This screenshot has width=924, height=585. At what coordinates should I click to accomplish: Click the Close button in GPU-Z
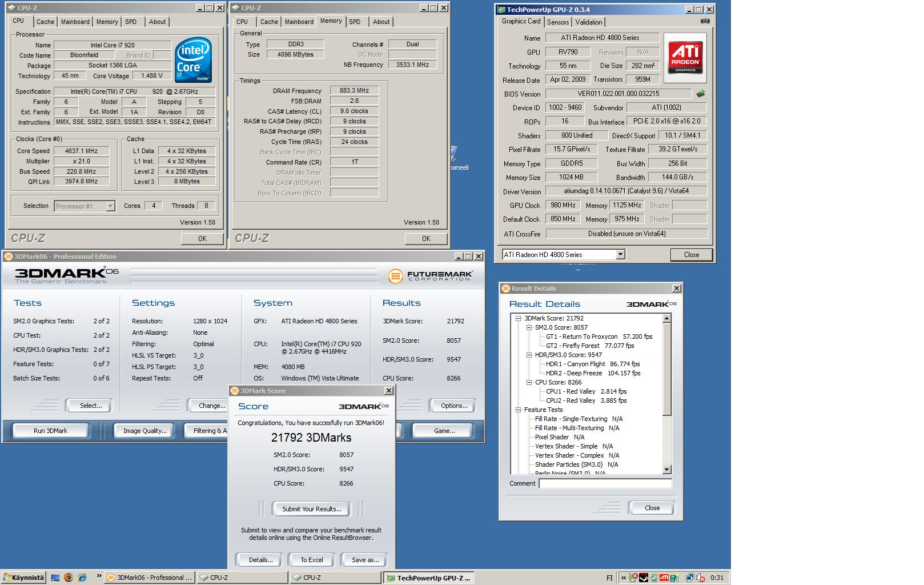[692, 255]
